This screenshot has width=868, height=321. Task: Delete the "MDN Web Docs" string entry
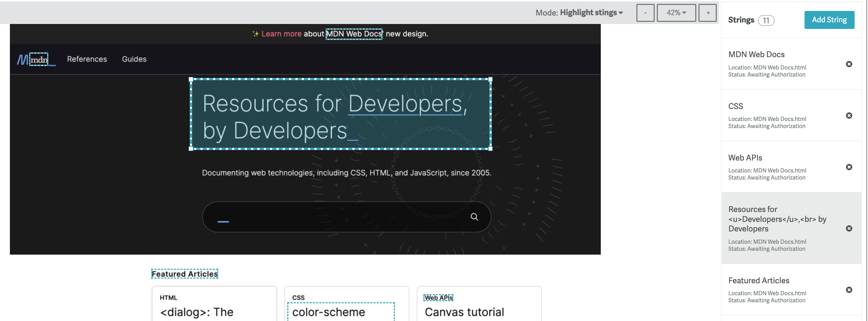click(x=849, y=64)
